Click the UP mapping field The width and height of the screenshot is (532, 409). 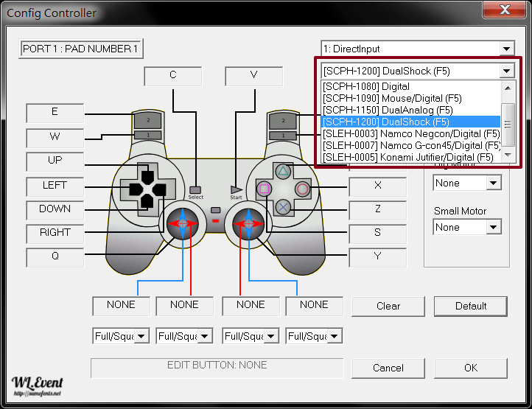(55, 162)
